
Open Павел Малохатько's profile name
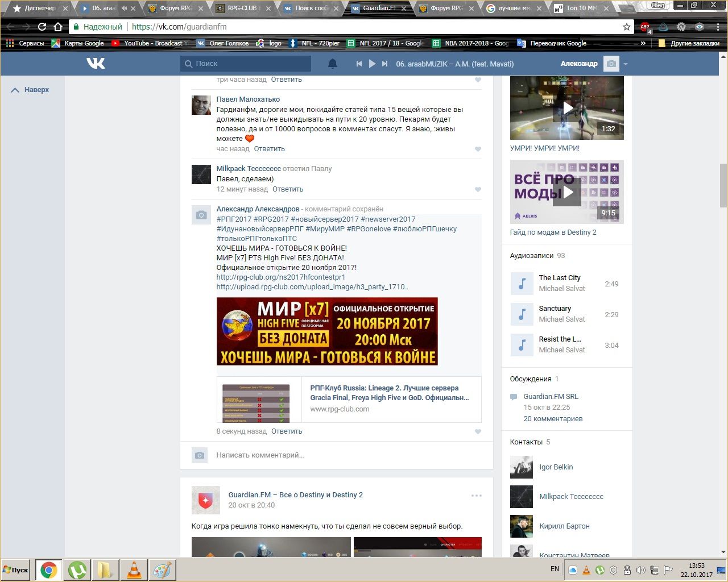(248, 99)
